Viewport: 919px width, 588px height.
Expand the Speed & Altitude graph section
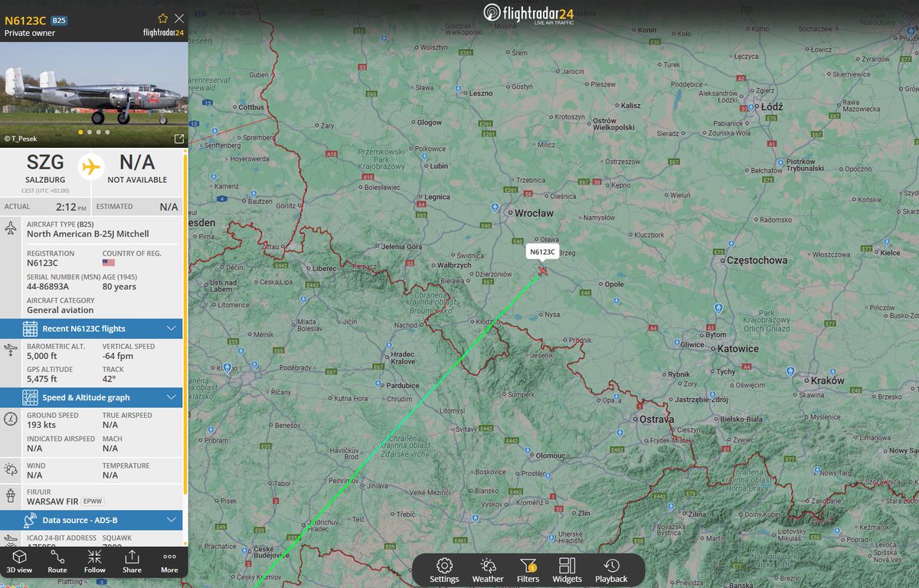[91, 397]
